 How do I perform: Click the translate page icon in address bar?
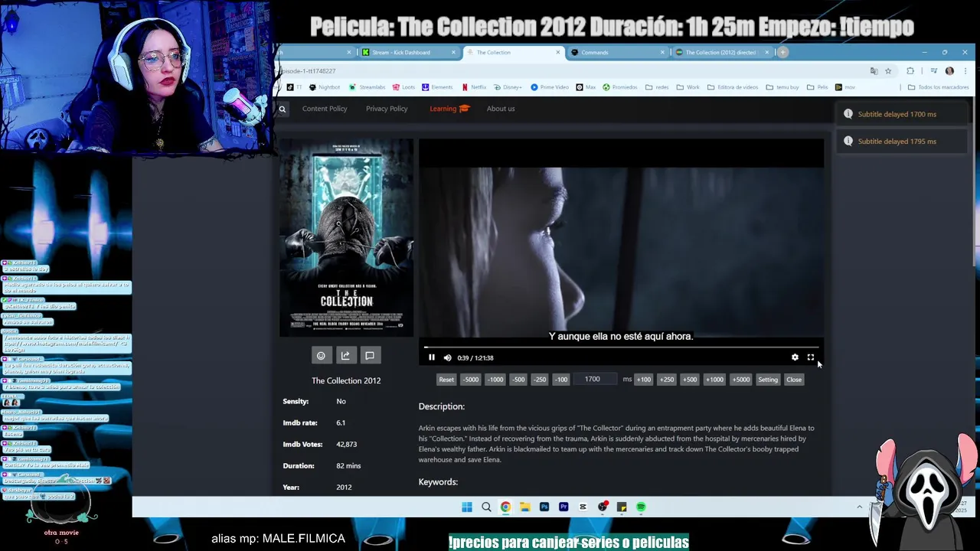(x=874, y=71)
